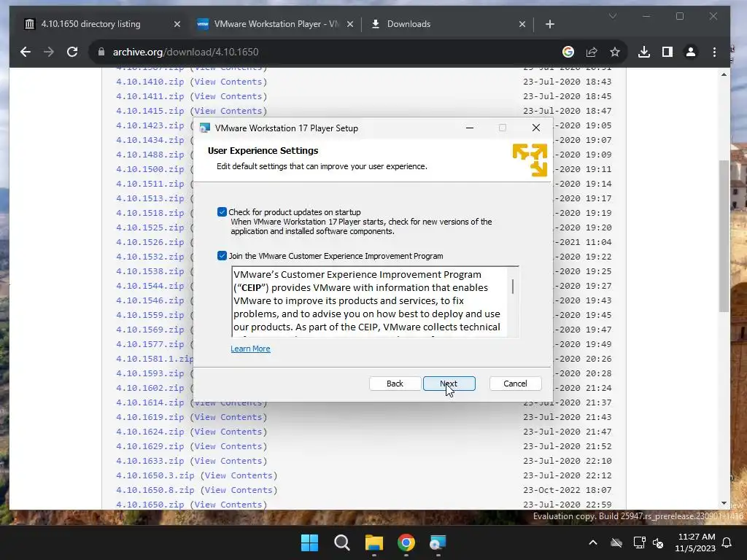Open Google icon in the address bar
This screenshot has height=560, width=747.
coord(568,52)
